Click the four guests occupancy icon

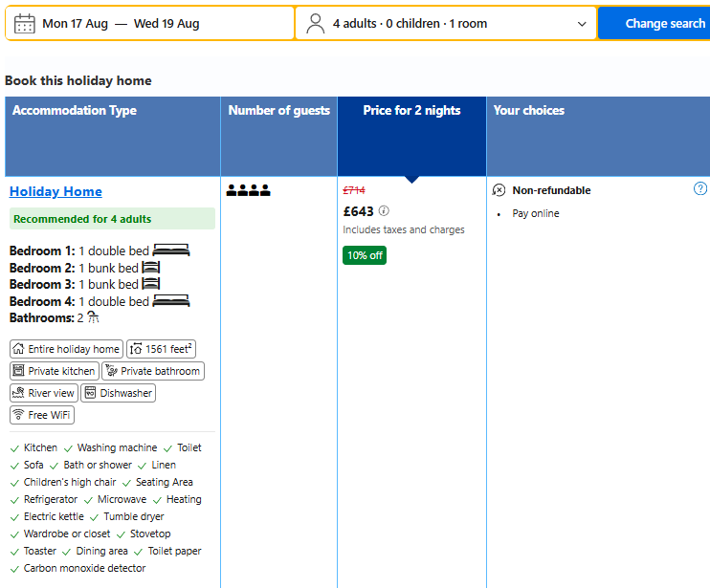(x=248, y=190)
